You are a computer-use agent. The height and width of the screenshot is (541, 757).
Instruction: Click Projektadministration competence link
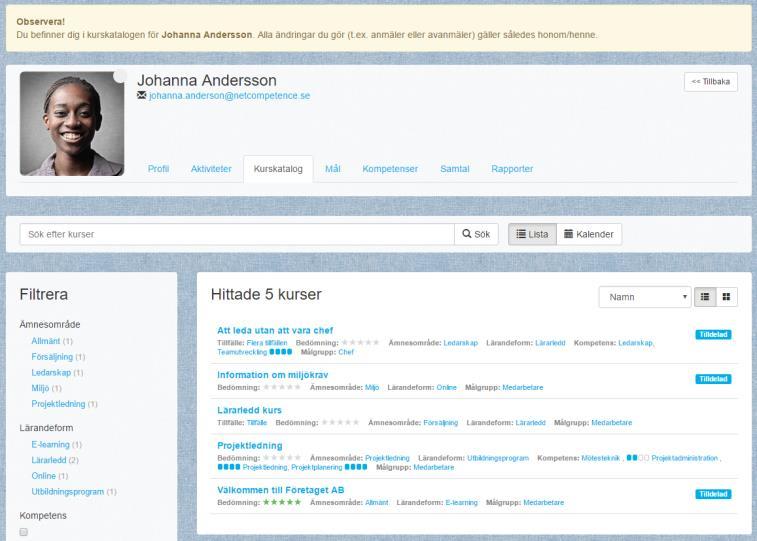coord(685,458)
